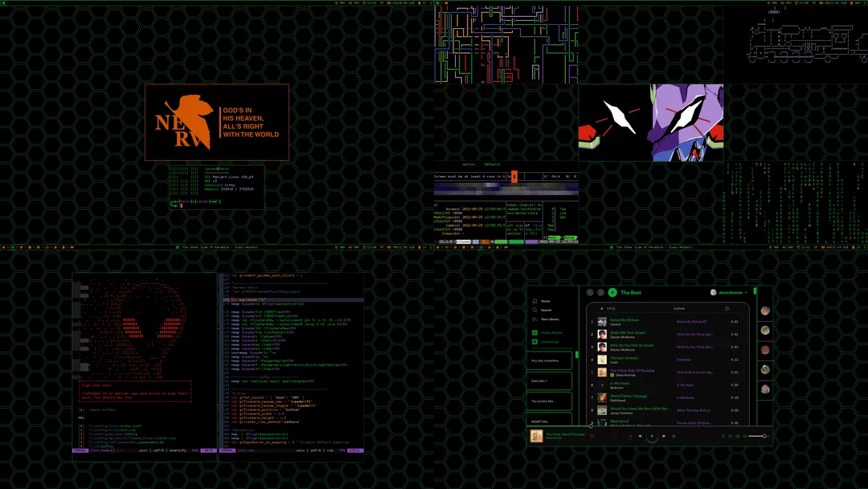Skip to the previous track

click(640, 435)
